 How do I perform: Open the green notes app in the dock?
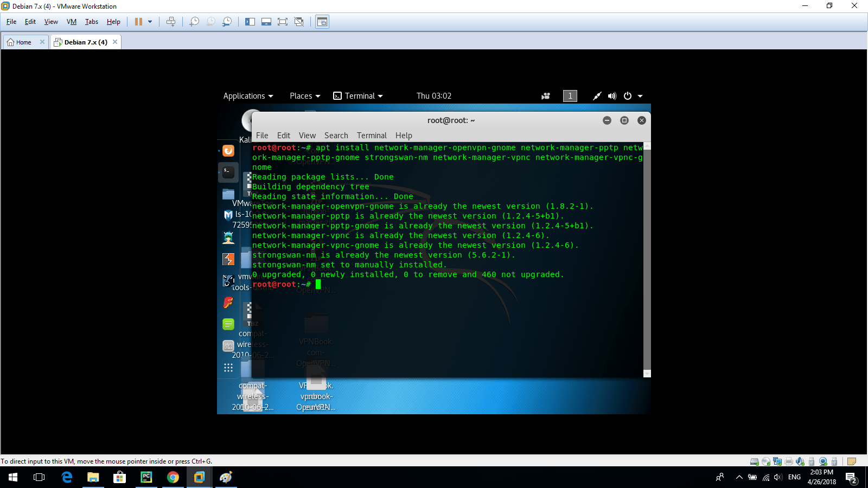coord(228,324)
